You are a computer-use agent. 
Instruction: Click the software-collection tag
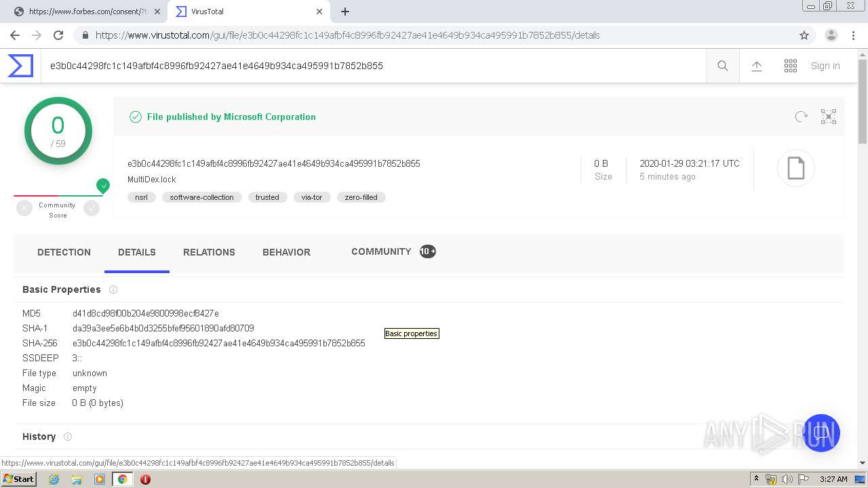coord(201,197)
